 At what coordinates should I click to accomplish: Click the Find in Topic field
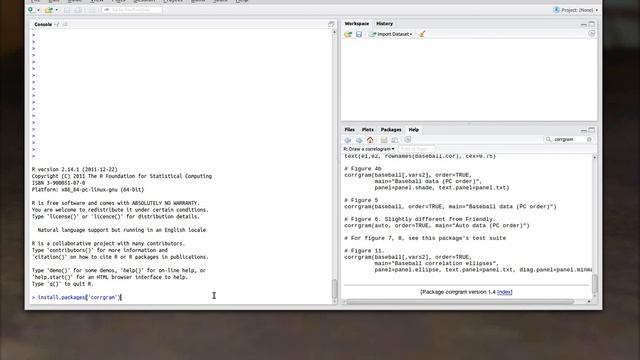416,149
